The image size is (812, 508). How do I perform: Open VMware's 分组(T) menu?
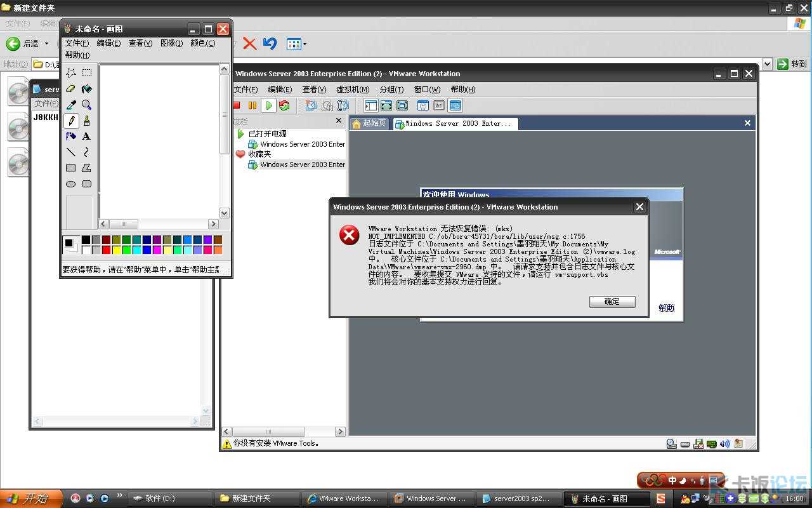391,90
